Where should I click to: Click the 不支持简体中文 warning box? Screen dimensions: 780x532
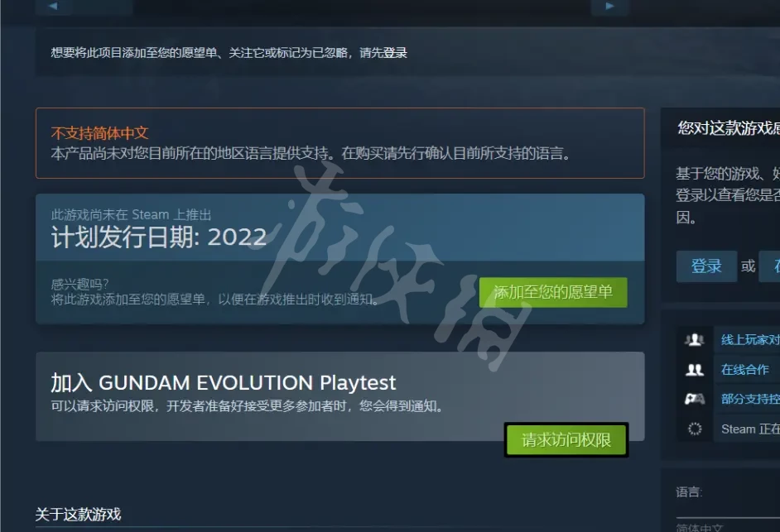339,143
